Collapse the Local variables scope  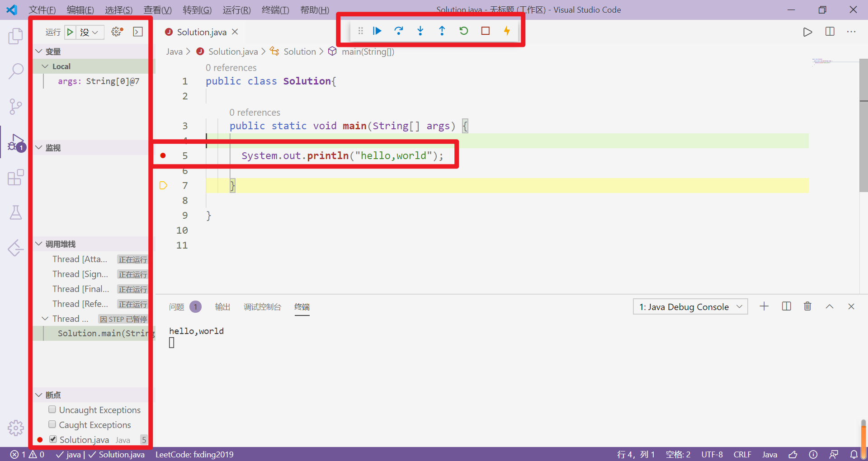tap(45, 66)
